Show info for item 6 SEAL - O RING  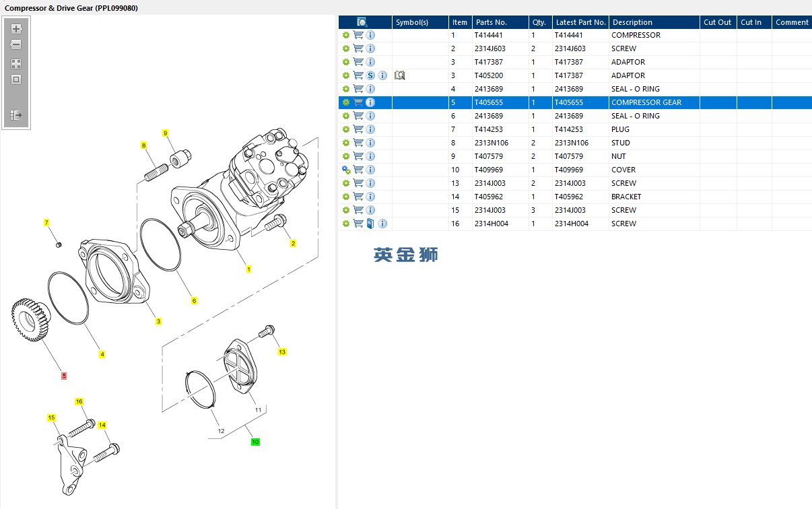tap(370, 116)
